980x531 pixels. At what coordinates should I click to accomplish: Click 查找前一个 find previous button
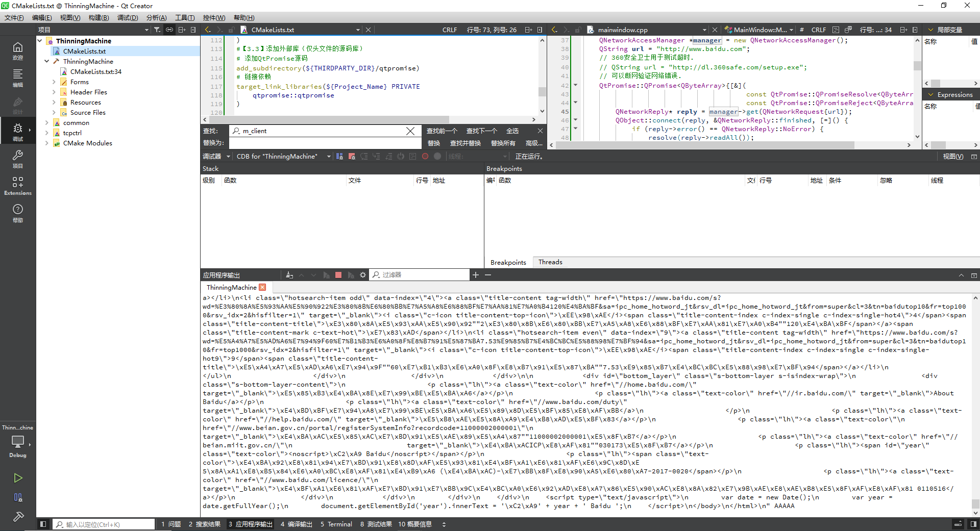point(442,131)
